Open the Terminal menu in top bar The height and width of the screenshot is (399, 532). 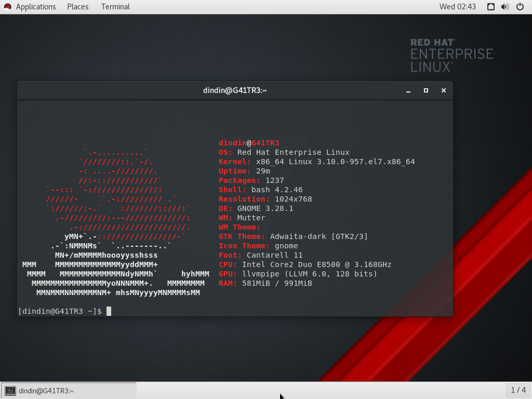pos(115,7)
